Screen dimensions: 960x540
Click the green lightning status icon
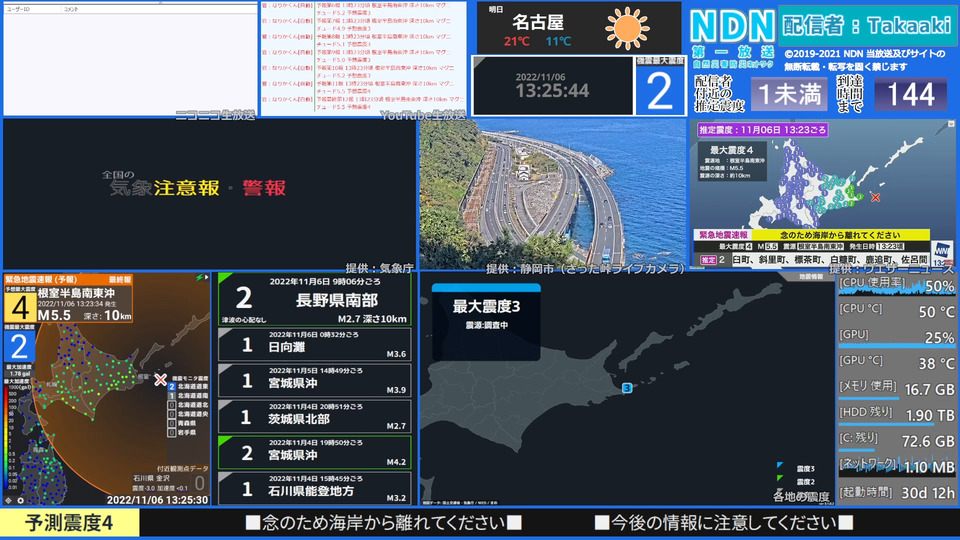click(199, 278)
